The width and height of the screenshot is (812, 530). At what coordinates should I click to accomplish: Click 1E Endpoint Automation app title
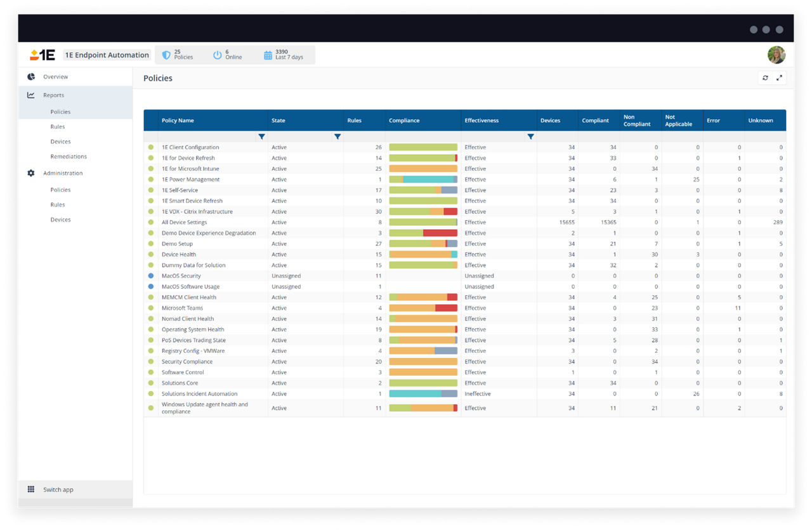pos(107,55)
